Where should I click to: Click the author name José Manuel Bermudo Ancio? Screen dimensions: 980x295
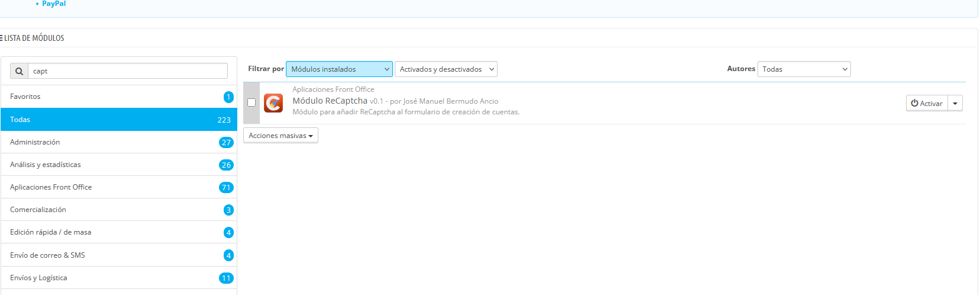click(451, 101)
